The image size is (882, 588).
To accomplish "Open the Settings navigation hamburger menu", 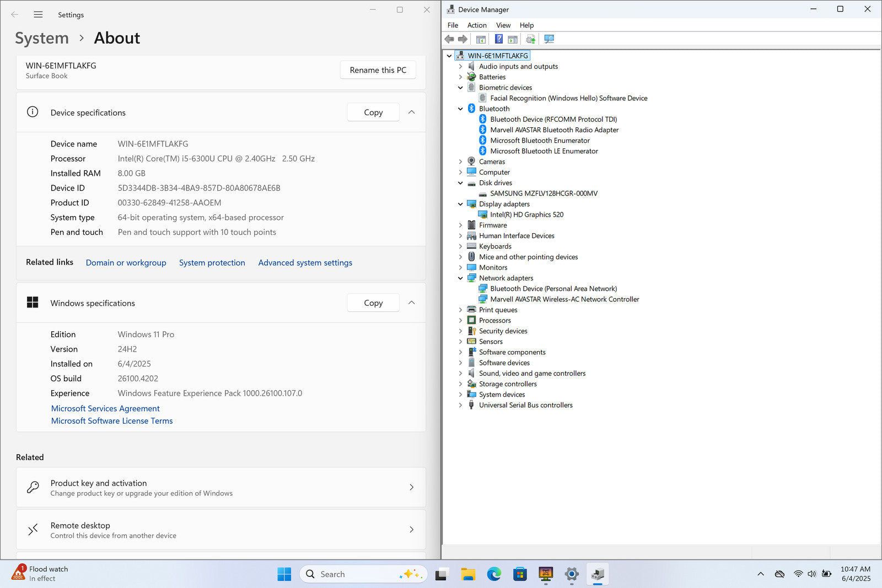I will (38, 15).
